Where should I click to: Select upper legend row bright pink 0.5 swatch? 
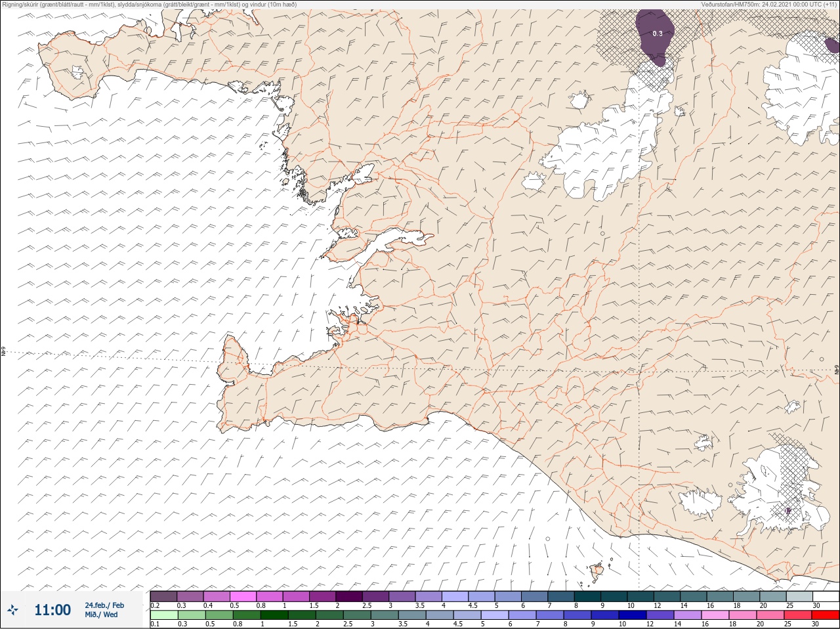click(x=243, y=596)
